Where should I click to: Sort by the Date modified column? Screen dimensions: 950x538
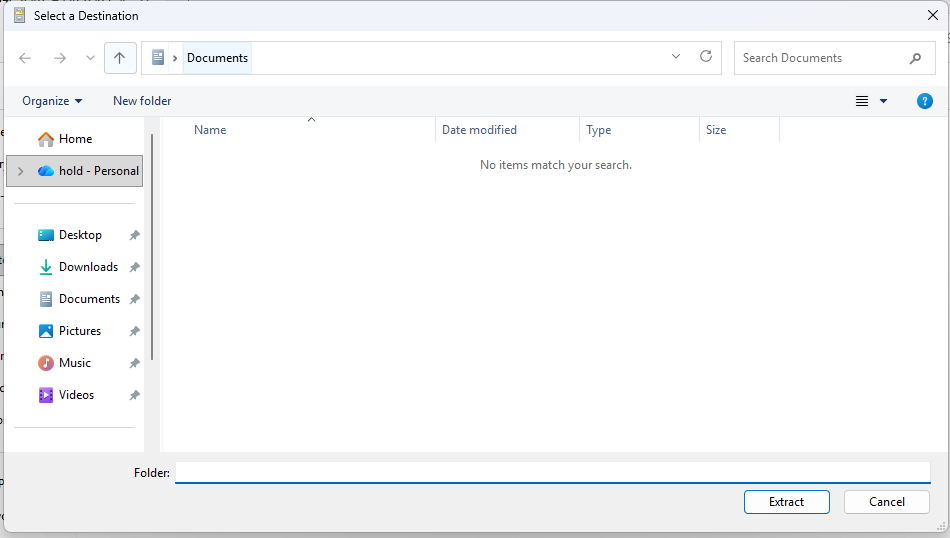point(480,130)
